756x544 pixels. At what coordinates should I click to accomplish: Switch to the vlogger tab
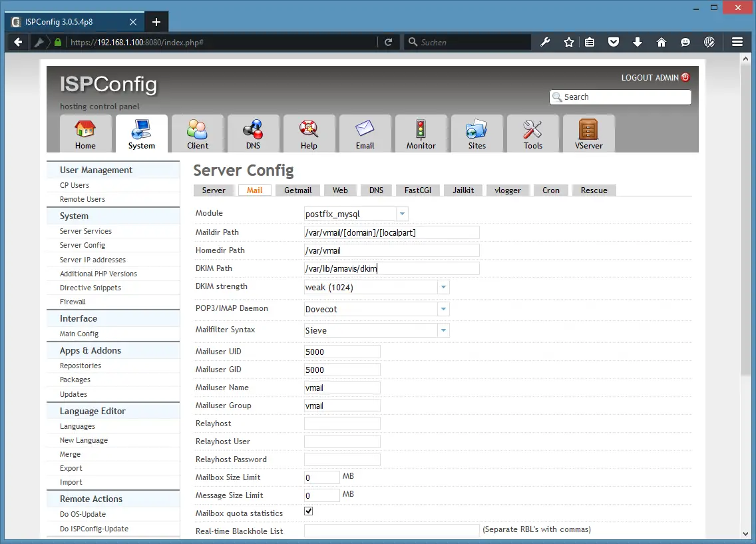coord(508,190)
